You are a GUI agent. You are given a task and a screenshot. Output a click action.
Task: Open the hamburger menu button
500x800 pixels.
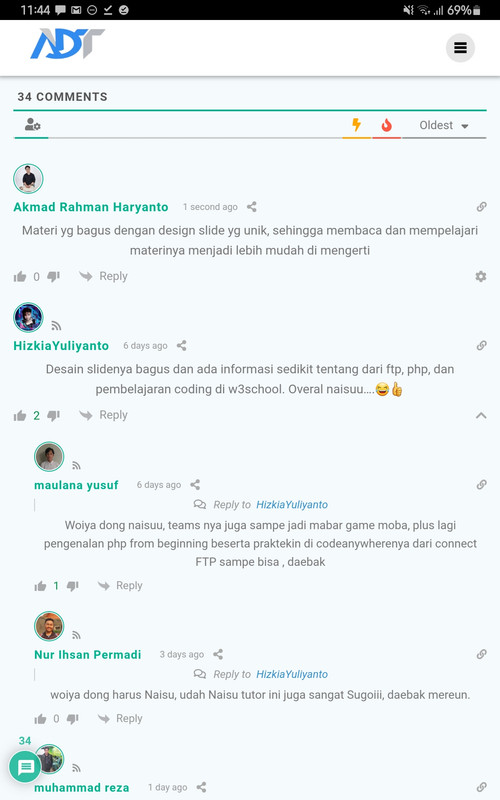(x=460, y=48)
